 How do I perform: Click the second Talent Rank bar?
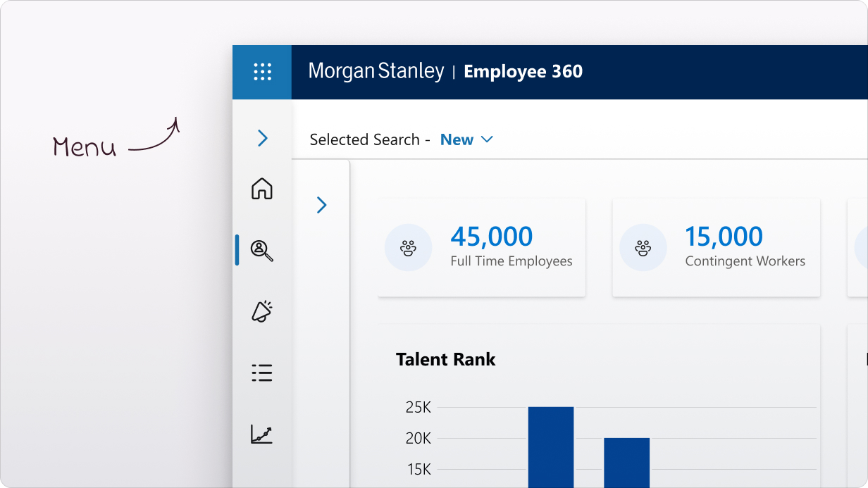pyautogui.click(x=626, y=463)
